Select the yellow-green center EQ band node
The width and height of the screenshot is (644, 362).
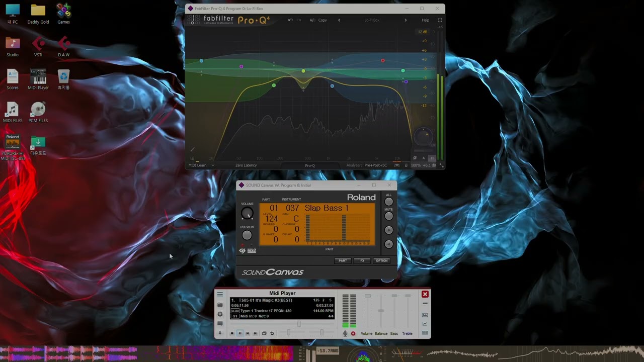[303, 71]
